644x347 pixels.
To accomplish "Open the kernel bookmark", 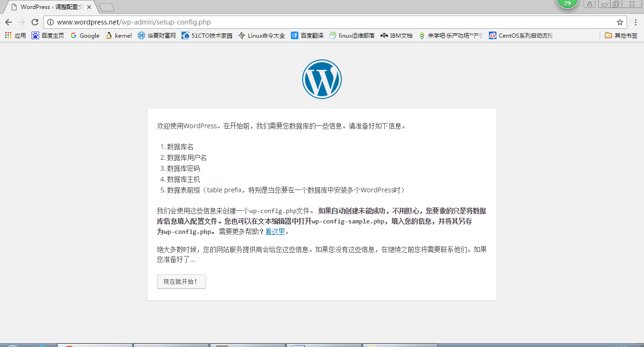I will click(119, 35).
